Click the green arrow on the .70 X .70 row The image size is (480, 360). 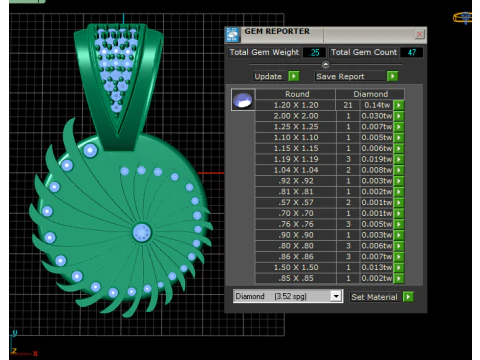(399, 213)
